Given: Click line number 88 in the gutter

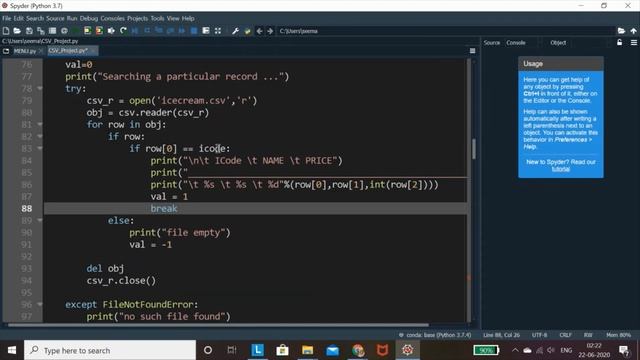Looking at the screenshot, I should tap(27, 209).
